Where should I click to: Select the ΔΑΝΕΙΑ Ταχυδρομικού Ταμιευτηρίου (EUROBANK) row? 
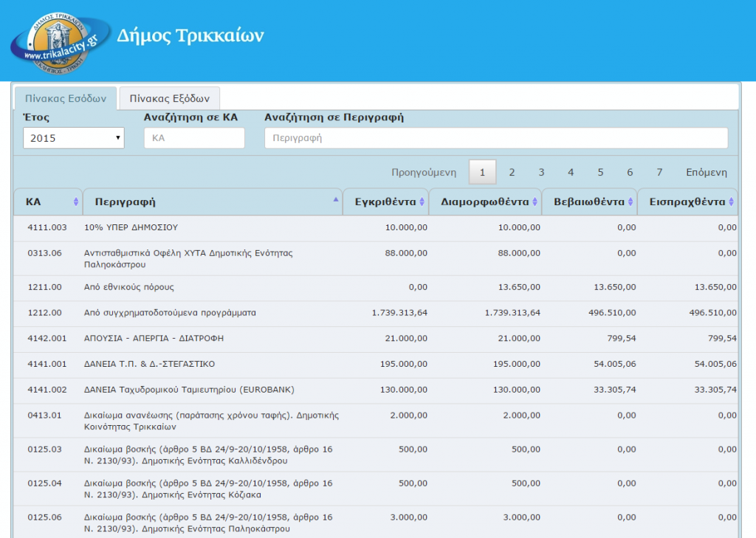(x=190, y=390)
